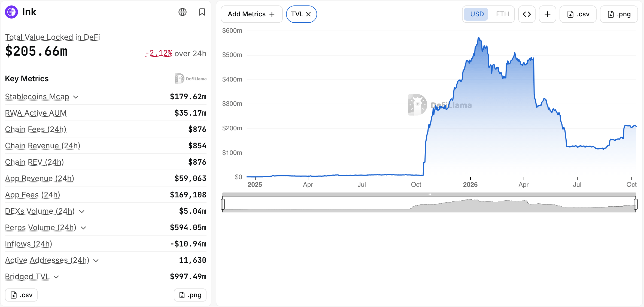Download chart data as .csv
The image size is (644, 307).
pyautogui.click(x=578, y=14)
